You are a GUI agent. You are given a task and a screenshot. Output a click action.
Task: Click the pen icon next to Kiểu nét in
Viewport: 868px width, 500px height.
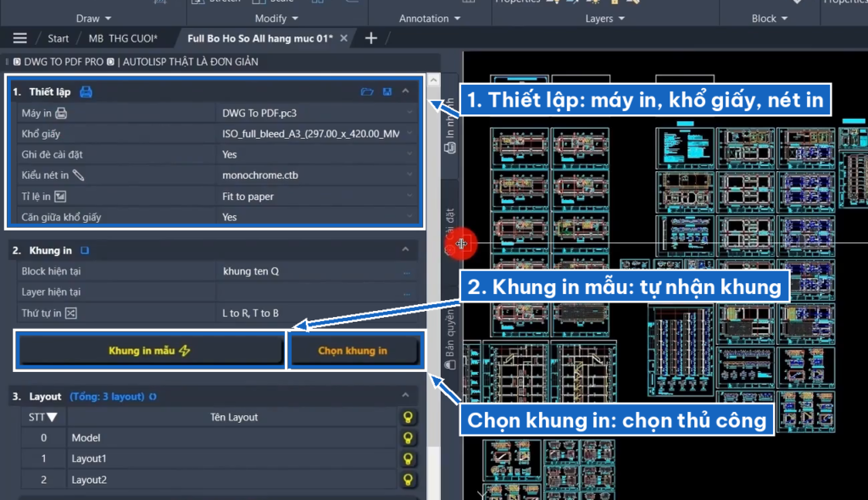(x=79, y=175)
